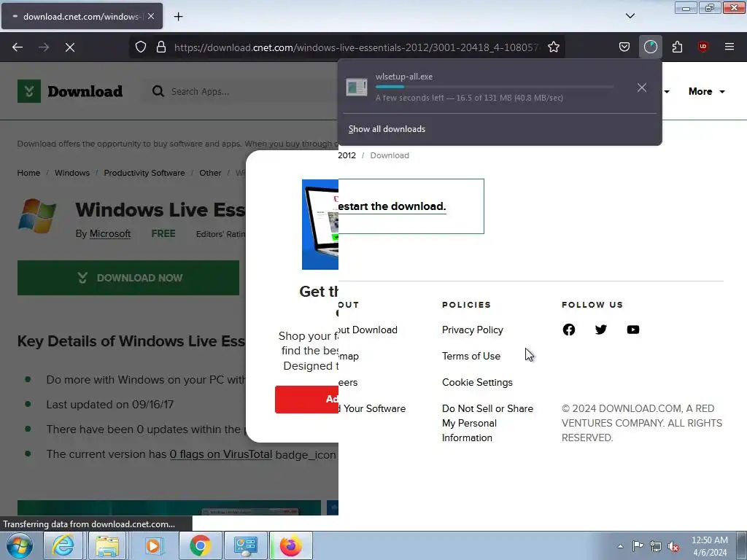
Task: Open the Privacy Policy link
Action: click(473, 330)
